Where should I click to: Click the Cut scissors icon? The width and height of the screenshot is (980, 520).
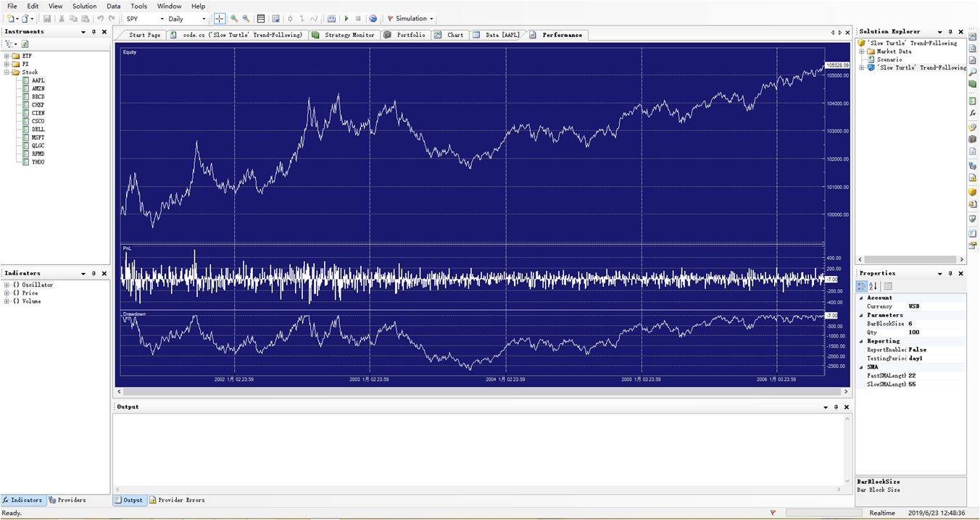tap(62, 19)
